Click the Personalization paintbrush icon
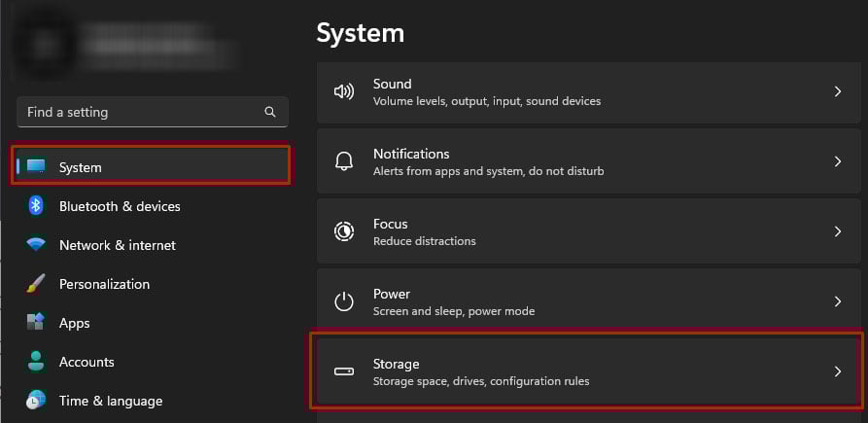The height and width of the screenshot is (423, 868). pyautogui.click(x=36, y=284)
